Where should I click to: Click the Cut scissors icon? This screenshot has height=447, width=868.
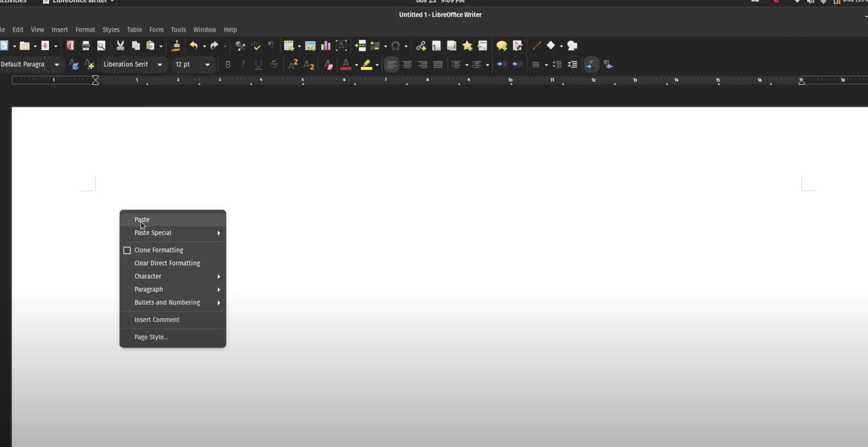tap(121, 45)
